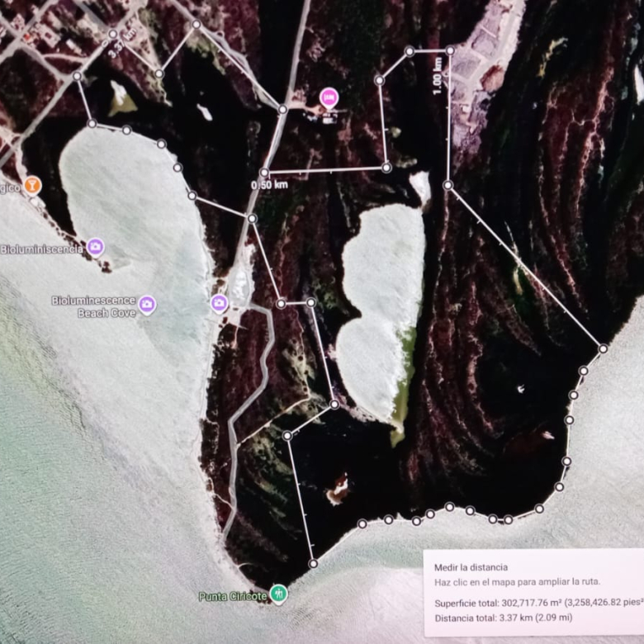Click the 1.00 km distance label
The width and height of the screenshot is (644, 644).
tap(438, 80)
